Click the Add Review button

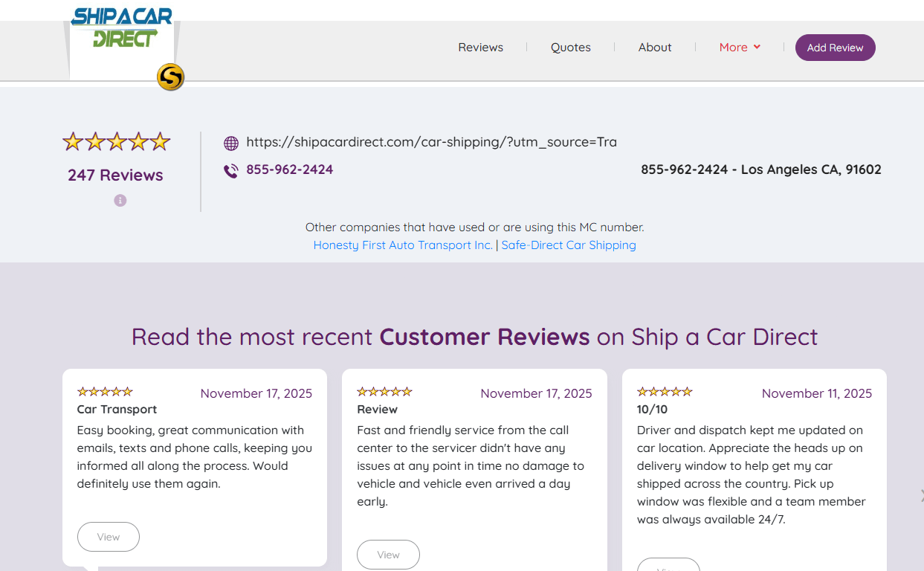(x=835, y=47)
